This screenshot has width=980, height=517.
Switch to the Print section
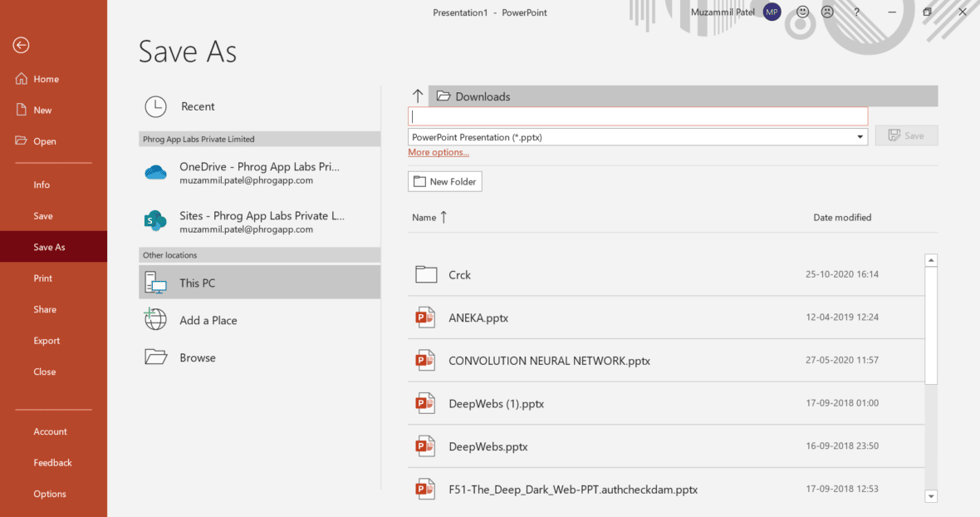[42, 278]
